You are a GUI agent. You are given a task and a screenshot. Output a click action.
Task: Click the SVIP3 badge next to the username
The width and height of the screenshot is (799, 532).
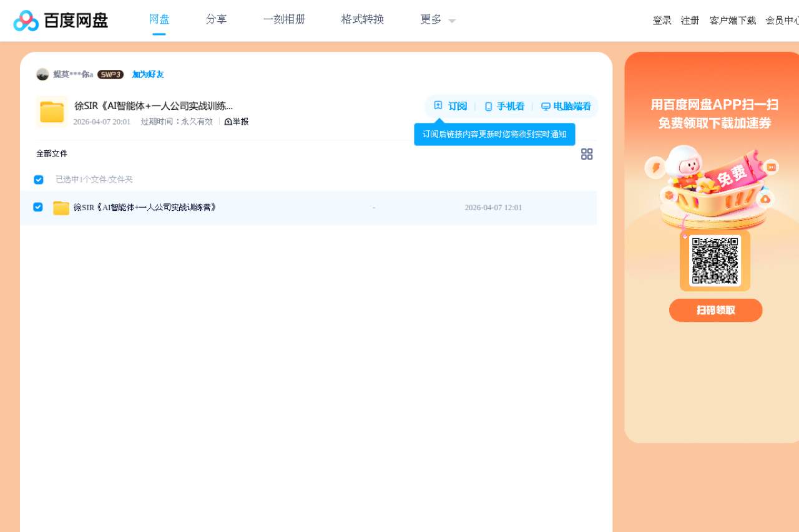tap(110, 74)
